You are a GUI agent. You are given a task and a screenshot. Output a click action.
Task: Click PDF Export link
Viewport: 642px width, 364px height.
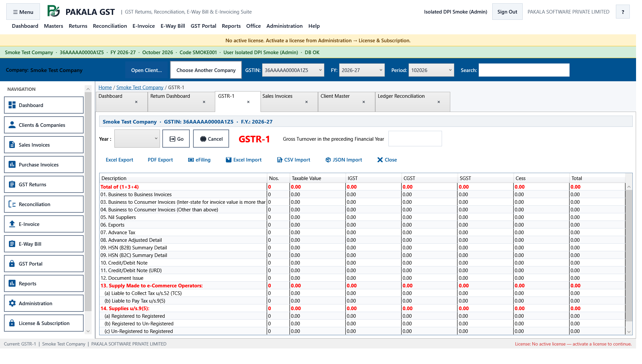(x=160, y=160)
